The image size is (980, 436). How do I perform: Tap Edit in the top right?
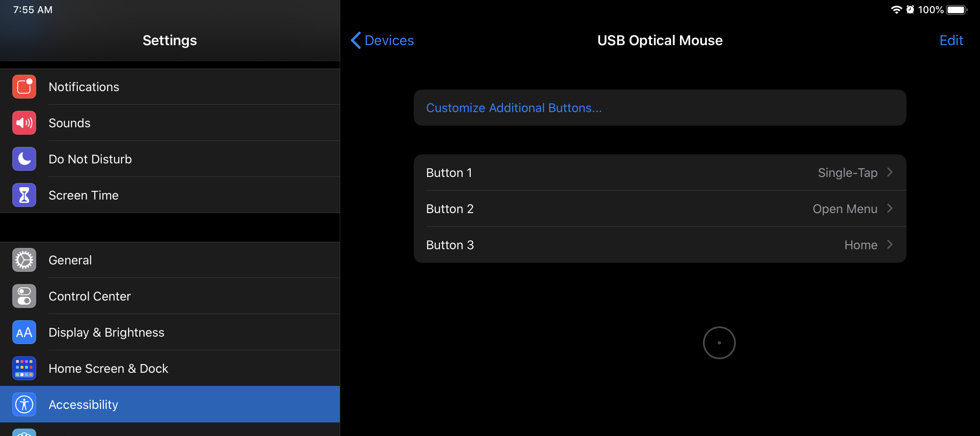951,40
